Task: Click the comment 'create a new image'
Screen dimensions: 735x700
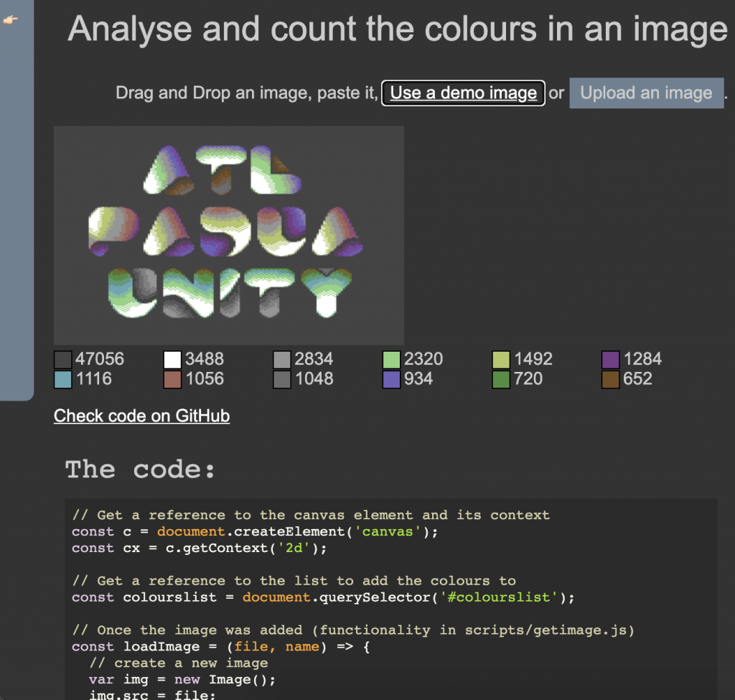Action: 179,663
